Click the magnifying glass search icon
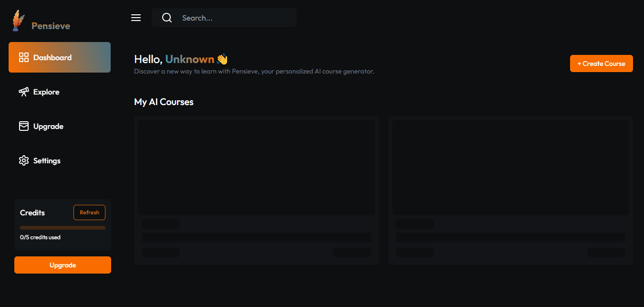This screenshot has width=644, height=307. 167,18
